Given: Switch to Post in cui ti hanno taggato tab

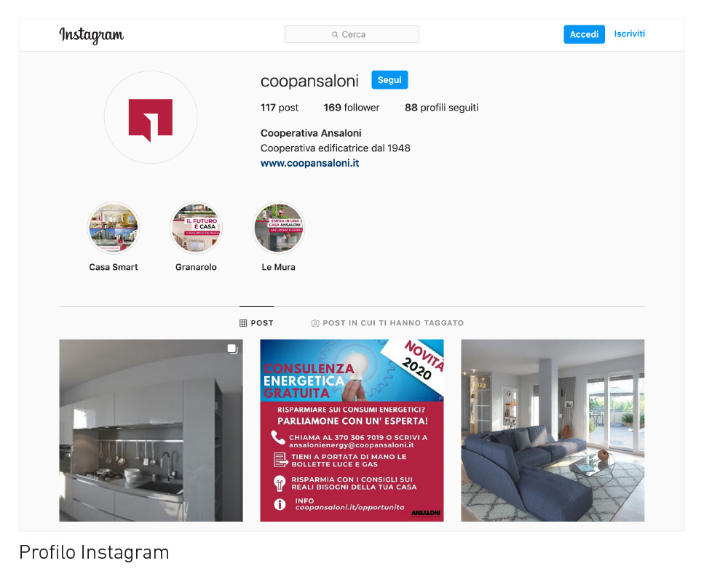Looking at the screenshot, I should (387, 323).
